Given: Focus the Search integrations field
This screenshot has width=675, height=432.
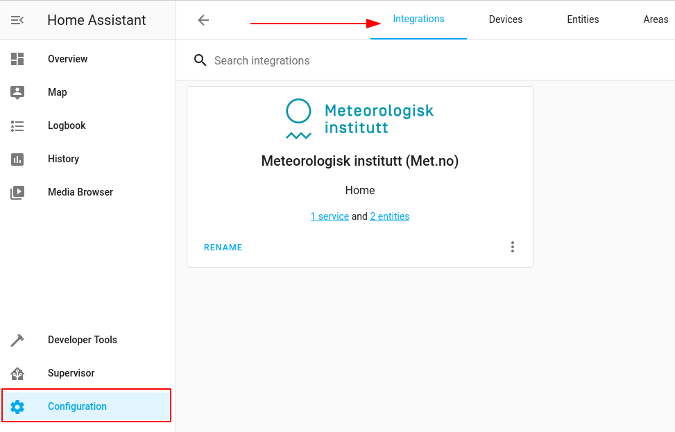Looking at the screenshot, I should (x=439, y=61).
